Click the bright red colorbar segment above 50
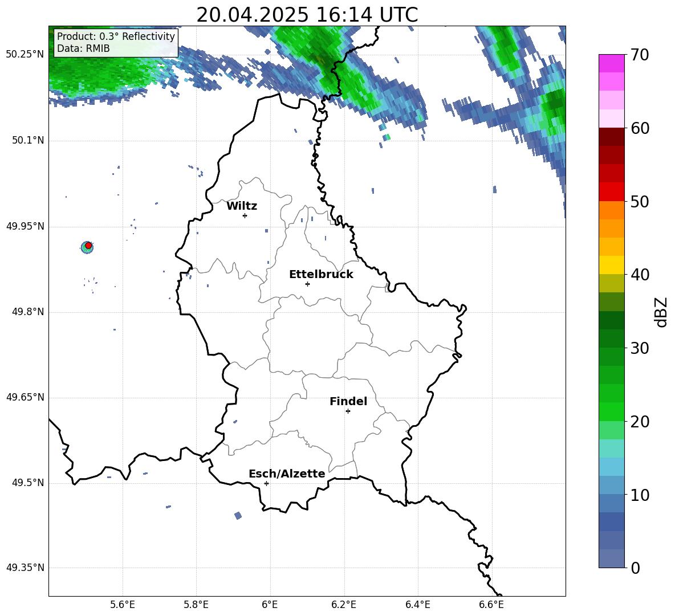The image size is (675, 616). tap(611, 192)
